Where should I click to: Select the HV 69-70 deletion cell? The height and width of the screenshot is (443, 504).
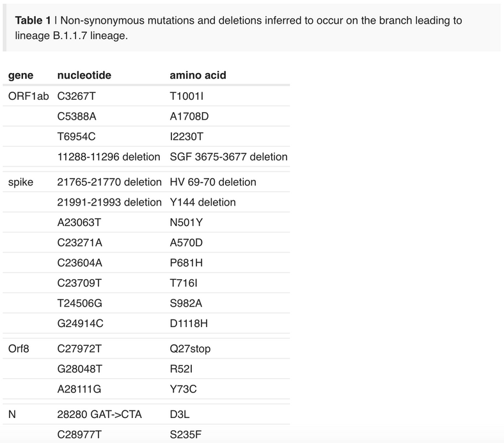pyautogui.click(x=213, y=182)
